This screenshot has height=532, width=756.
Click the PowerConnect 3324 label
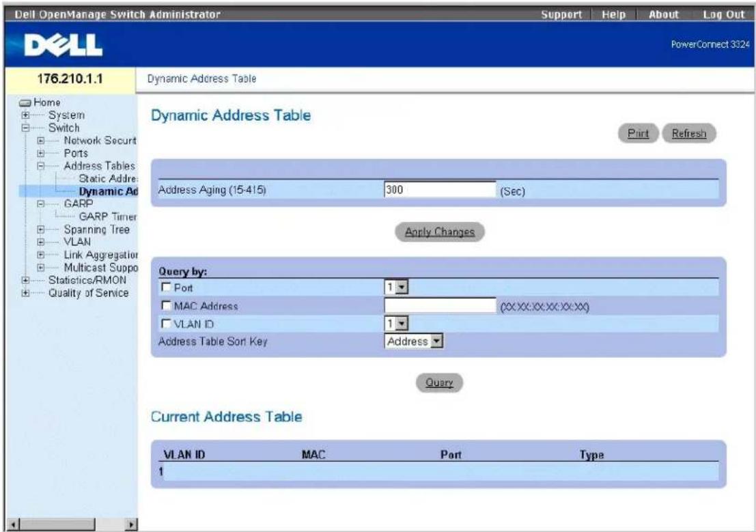[710, 44]
